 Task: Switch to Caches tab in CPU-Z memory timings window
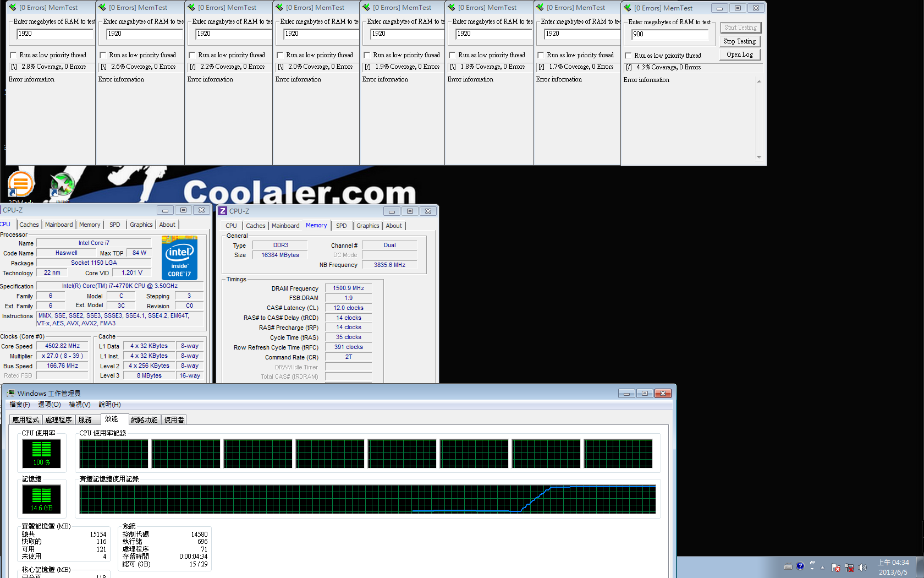click(x=256, y=226)
